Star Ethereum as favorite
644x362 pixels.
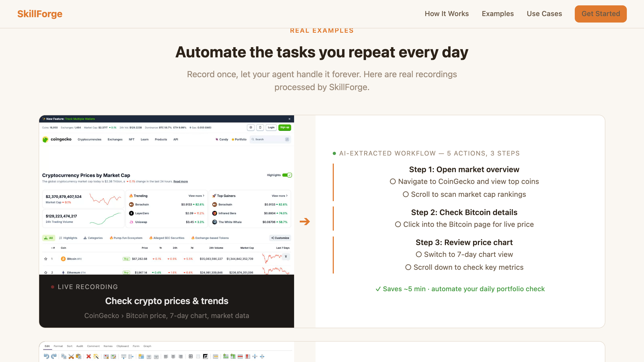point(46,272)
